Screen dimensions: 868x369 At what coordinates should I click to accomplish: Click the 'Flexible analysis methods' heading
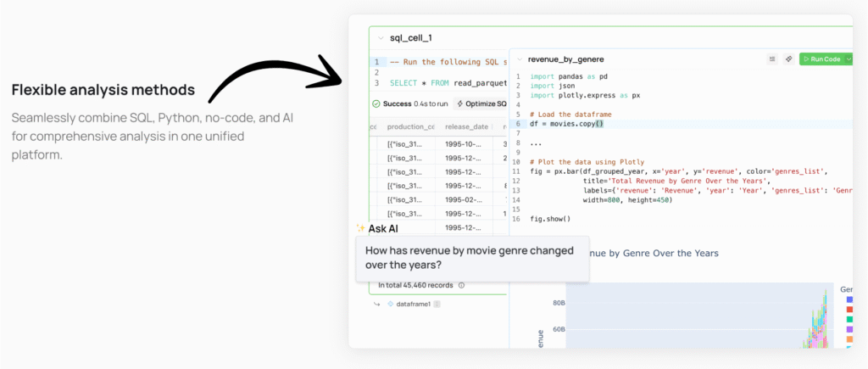103,90
